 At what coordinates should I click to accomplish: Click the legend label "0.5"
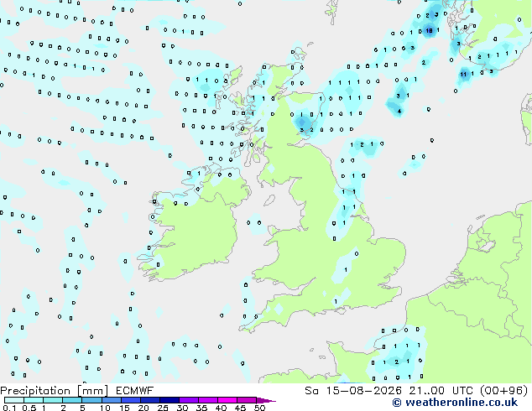pyautogui.click(x=29, y=408)
